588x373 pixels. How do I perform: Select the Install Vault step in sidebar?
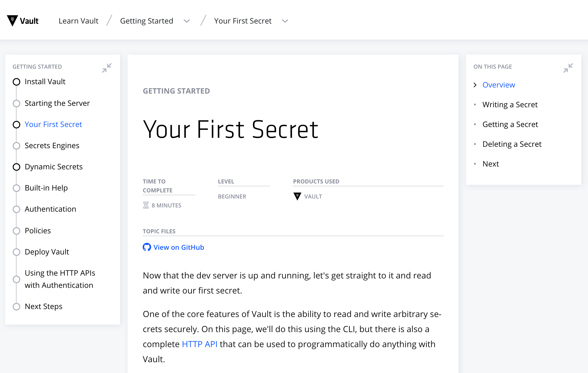44,81
